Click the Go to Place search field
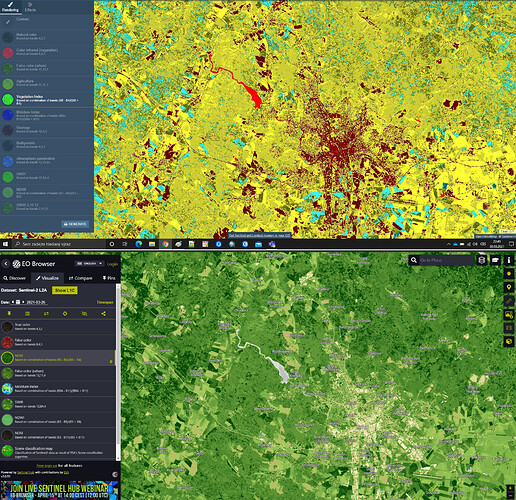 tap(446, 260)
